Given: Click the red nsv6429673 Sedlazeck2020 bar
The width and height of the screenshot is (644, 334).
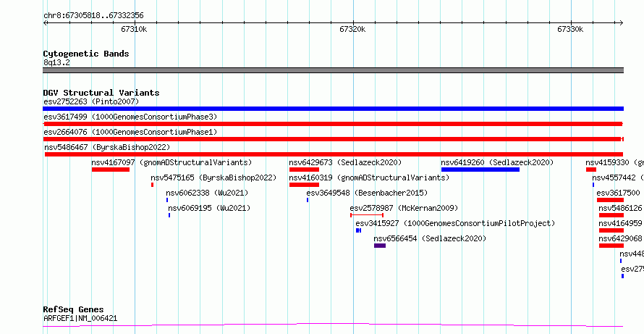Looking at the screenshot, I should [x=304, y=170].
